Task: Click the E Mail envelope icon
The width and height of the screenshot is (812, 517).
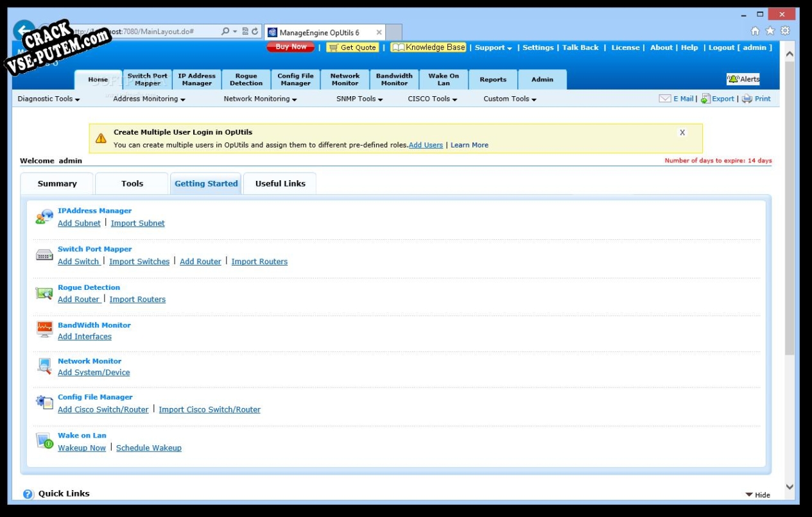Action: pos(665,99)
